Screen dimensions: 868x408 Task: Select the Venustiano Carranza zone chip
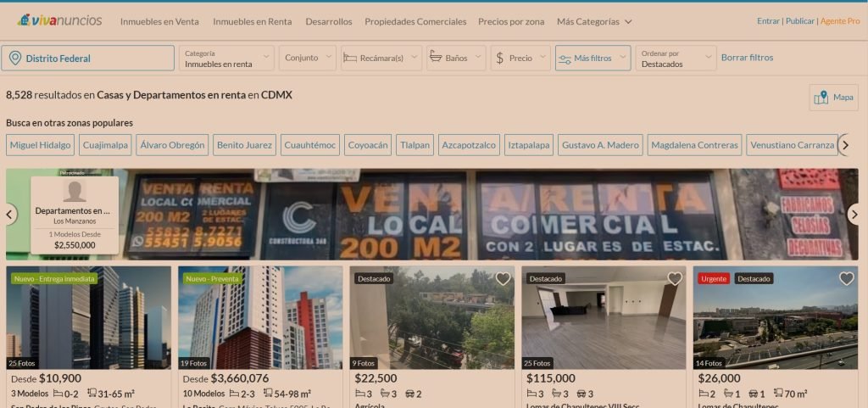coord(793,145)
